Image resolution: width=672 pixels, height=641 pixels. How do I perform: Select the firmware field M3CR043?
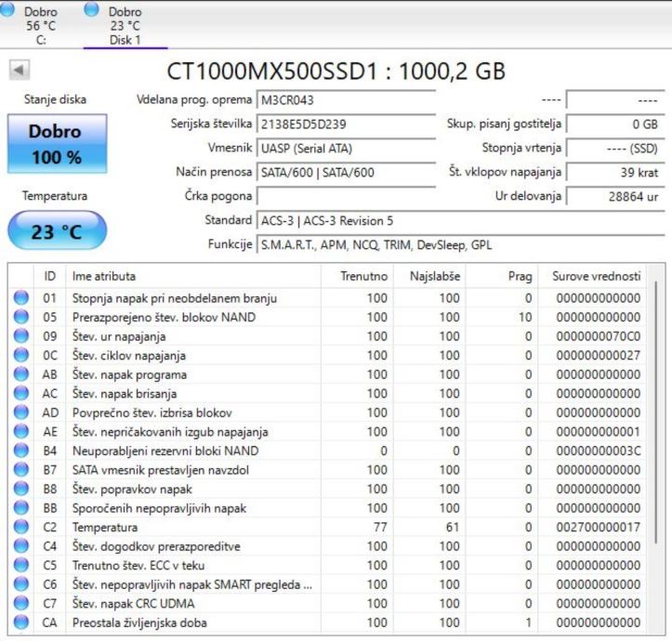coord(346,100)
